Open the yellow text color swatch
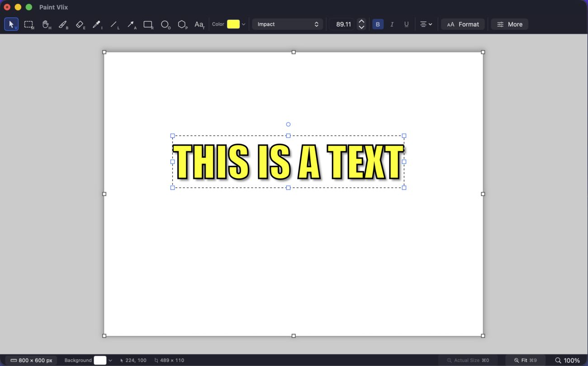Image resolution: width=588 pixels, height=366 pixels. click(233, 24)
